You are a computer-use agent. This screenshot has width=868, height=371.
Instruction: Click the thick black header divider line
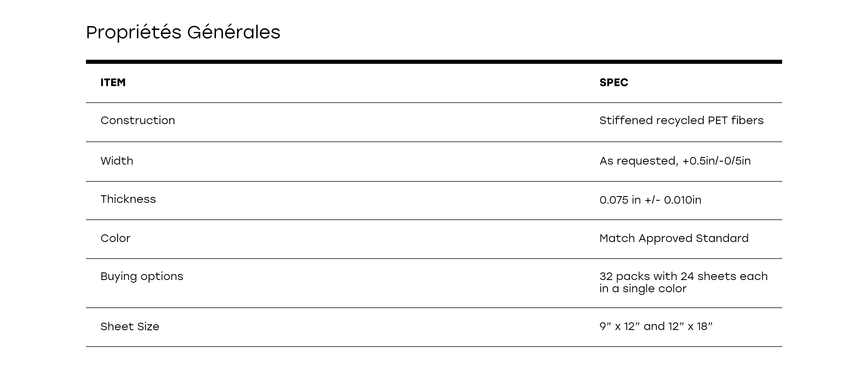[x=434, y=62]
